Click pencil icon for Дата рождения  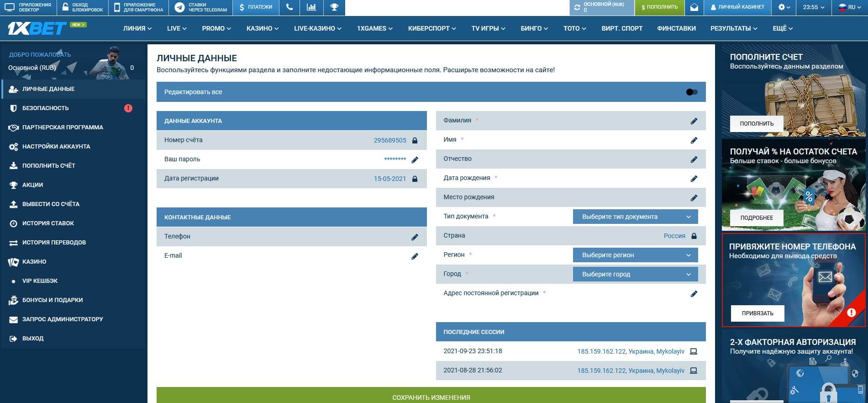[x=694, y=178]
